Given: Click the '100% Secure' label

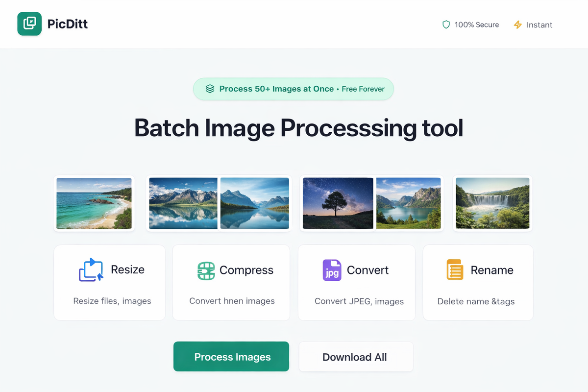Looking at the screenshot, I should point(477,24).
